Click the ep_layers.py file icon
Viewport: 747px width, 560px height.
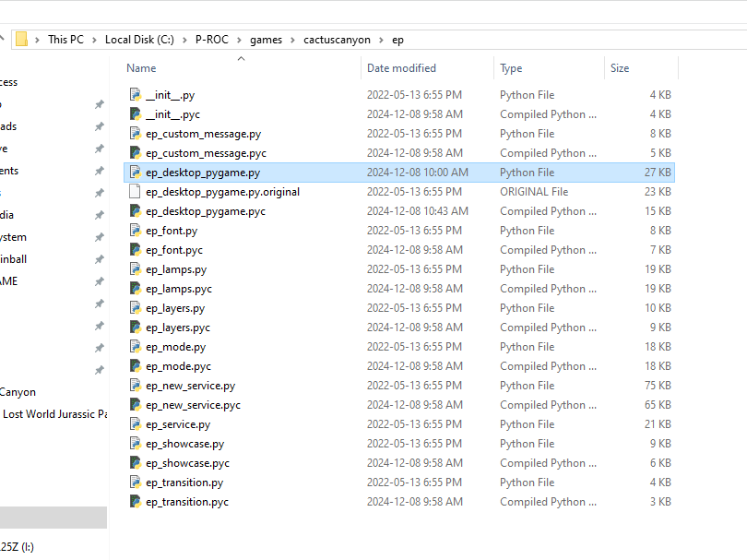(136, 308)
